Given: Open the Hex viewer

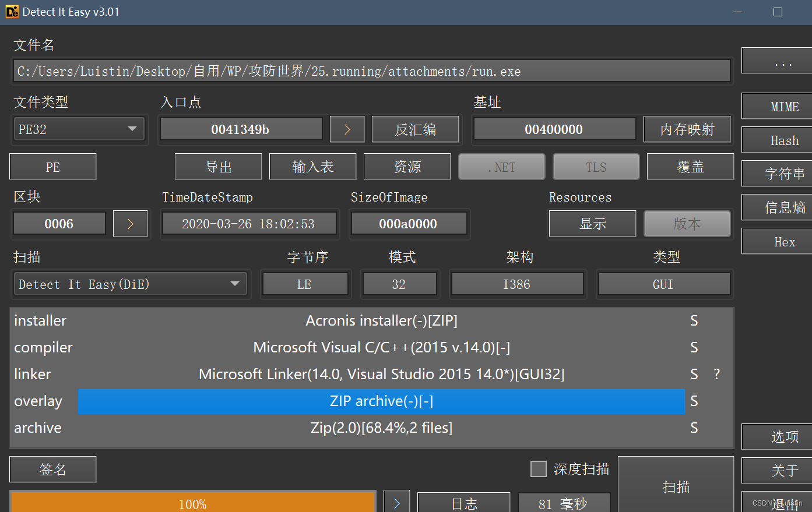Looking at the screenshot, I should point(784,241).
